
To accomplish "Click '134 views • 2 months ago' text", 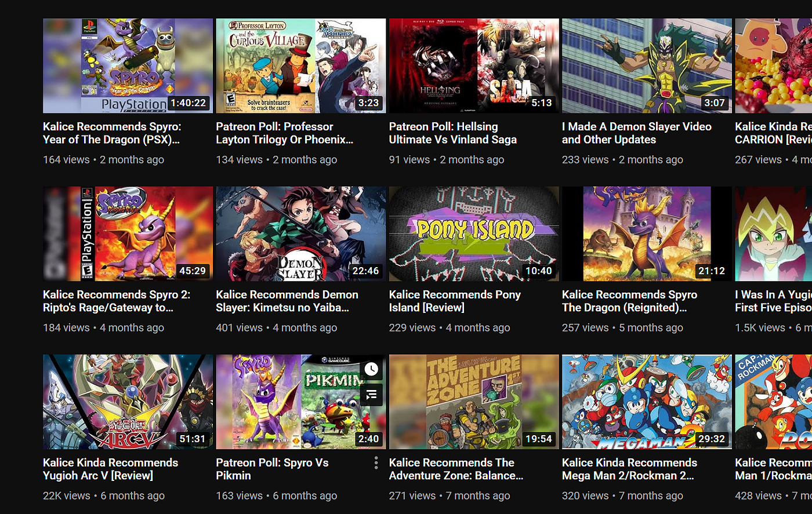I will tap(277, 159).
